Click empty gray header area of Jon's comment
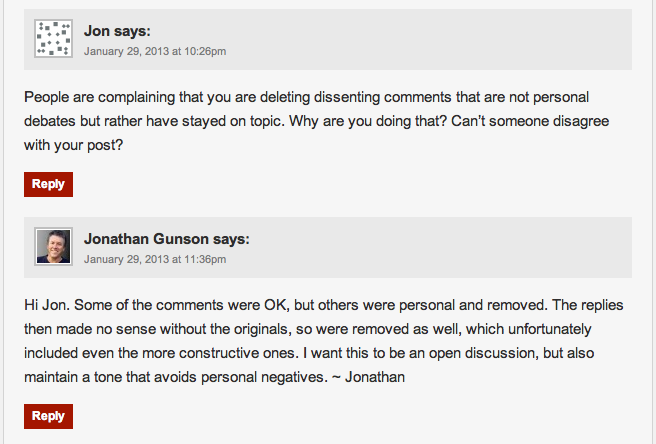 click(450, 40)
